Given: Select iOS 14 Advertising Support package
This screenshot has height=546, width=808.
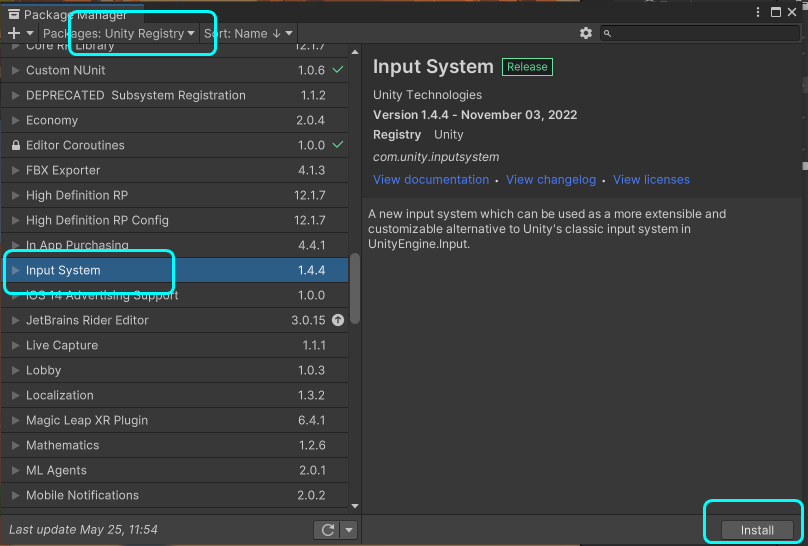Looking at the screenshot, I should 175,295.
